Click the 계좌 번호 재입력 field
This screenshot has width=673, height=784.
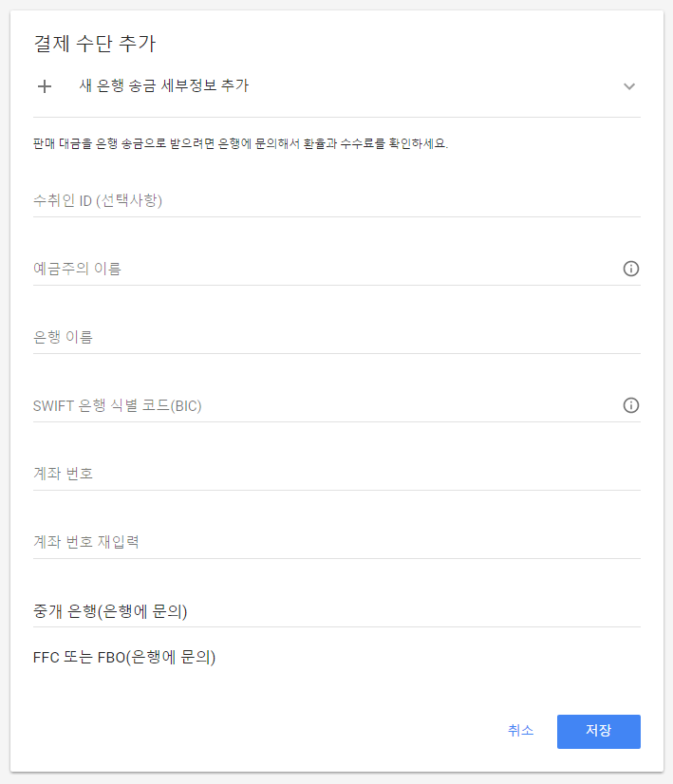[x=336, y=542]
